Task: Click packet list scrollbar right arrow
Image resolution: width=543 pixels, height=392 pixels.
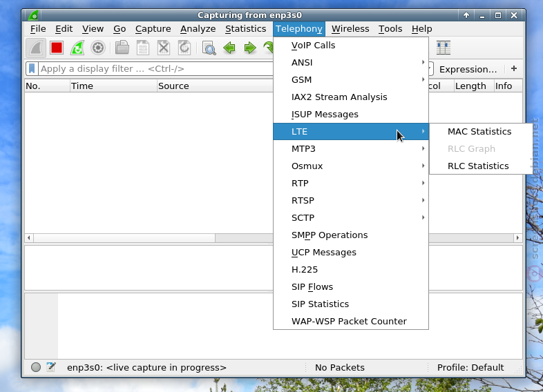Action: click(517, 237)
